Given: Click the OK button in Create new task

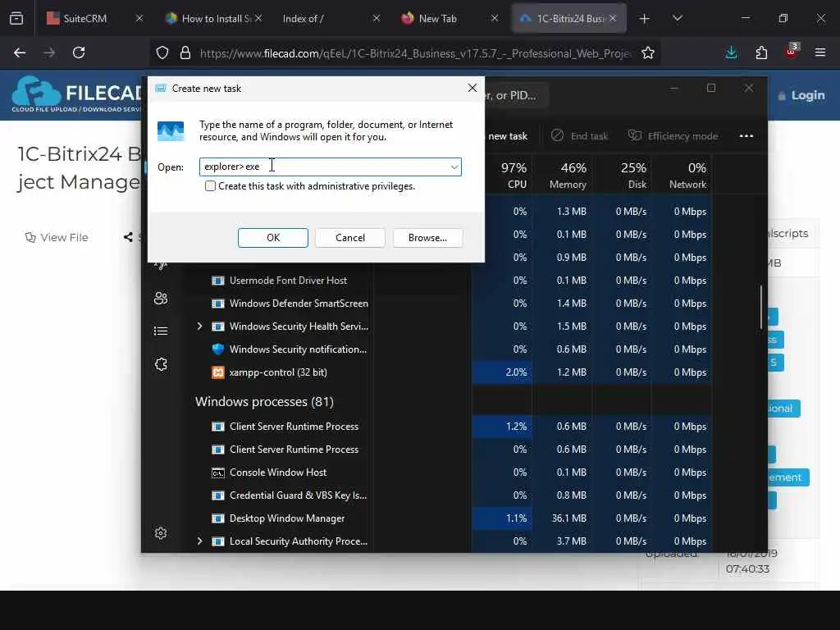Looking at the screenshot, I should (x=272, y=237).
